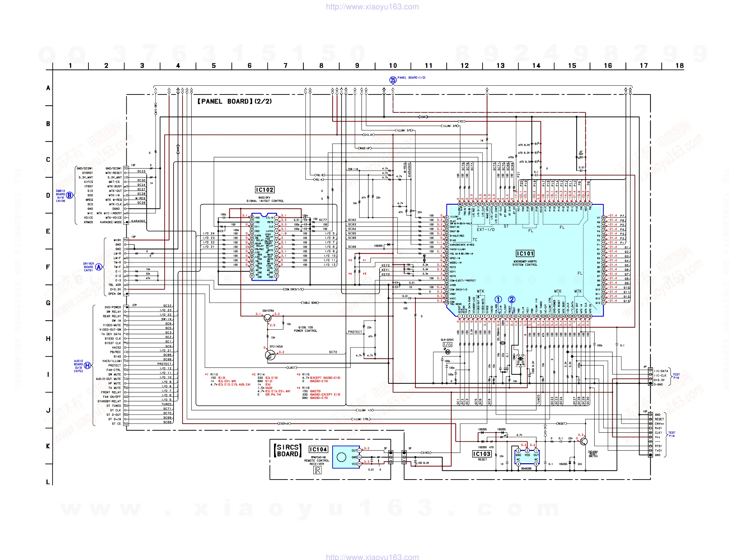Screen dimensions: 745x560
Task: Click the IC104 remote control receiver label
Action: (318, 449)
